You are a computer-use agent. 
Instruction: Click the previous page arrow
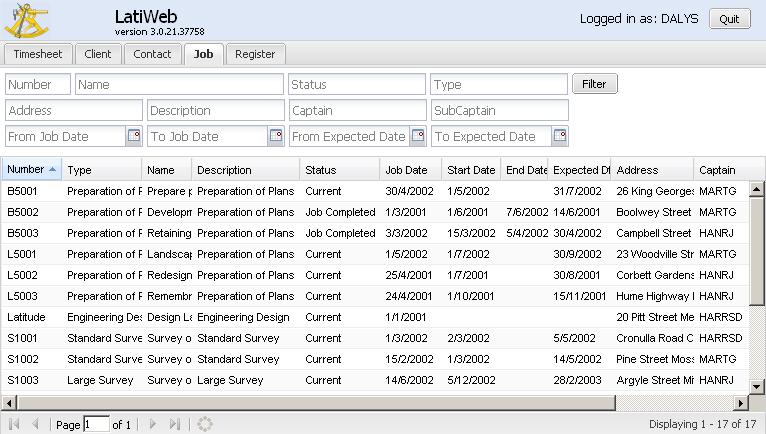[x=36, y=424]
